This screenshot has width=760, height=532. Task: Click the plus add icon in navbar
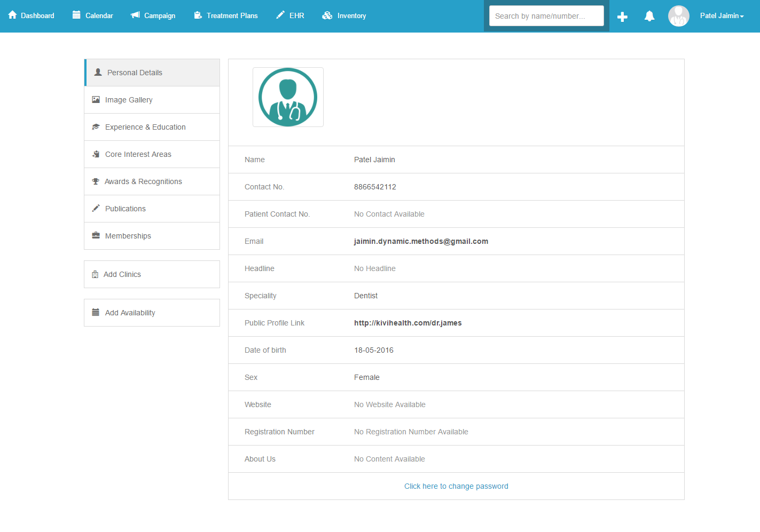point(622,17)
